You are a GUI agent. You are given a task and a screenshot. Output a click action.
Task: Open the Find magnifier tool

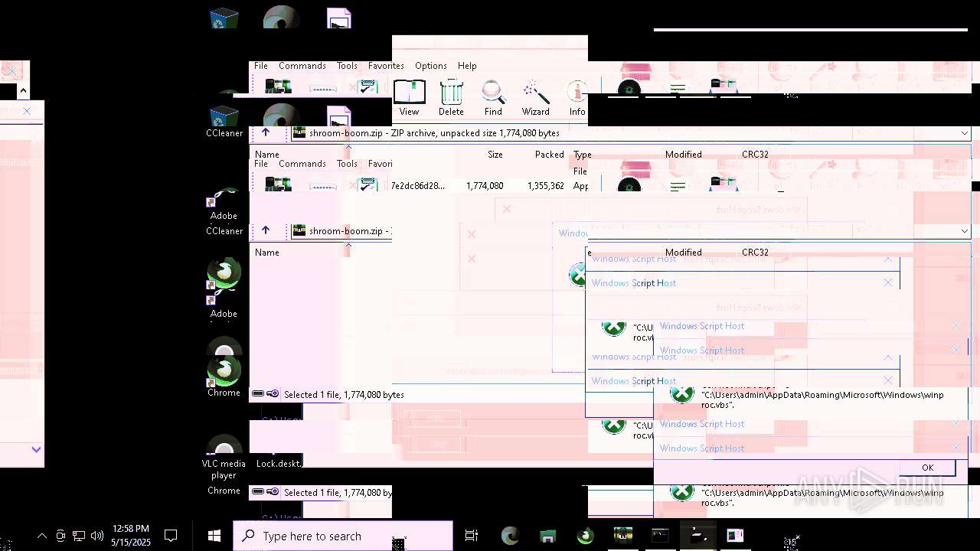tap(493, 98)
